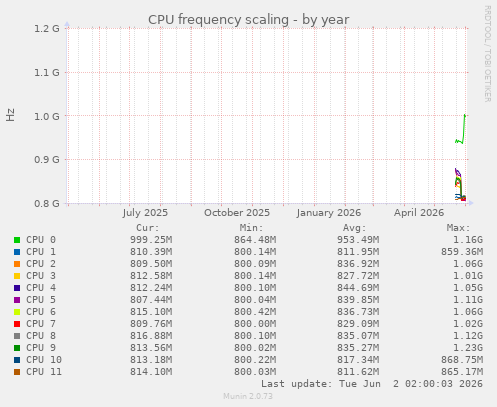The width and height of the screenshot is (497, 407).
Task: Click the 'CPU 8' legend label
Action: coord(41,336)
